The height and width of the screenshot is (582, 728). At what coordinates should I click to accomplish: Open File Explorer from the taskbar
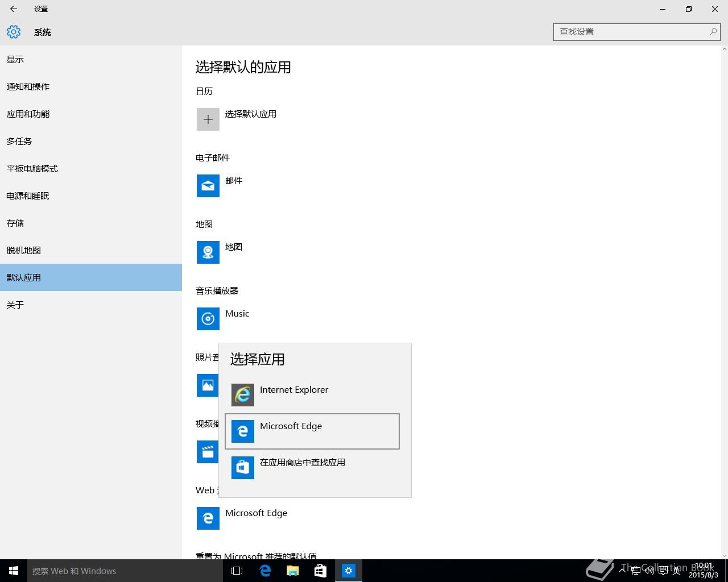(293, 571)
